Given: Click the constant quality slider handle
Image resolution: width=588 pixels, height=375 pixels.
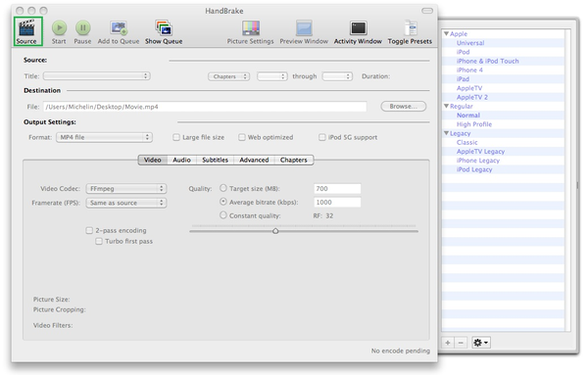Looking at the screenshot, I should (x=275, y=231).
